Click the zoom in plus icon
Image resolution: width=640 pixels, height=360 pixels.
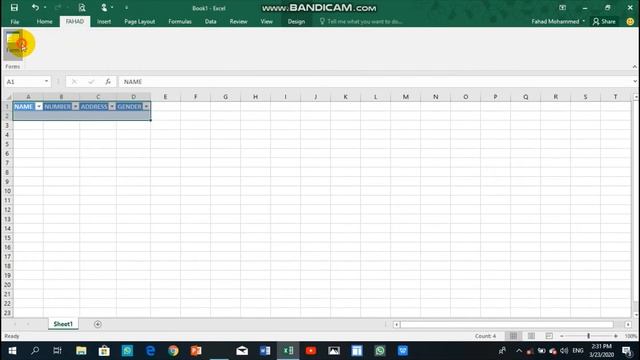tap(616, 336)
